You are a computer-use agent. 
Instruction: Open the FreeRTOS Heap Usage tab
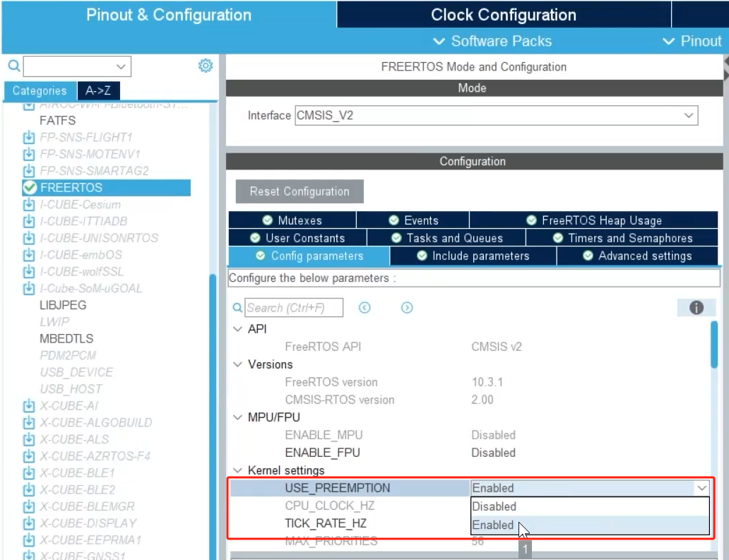pyautogui.click(x=593, y=220)
